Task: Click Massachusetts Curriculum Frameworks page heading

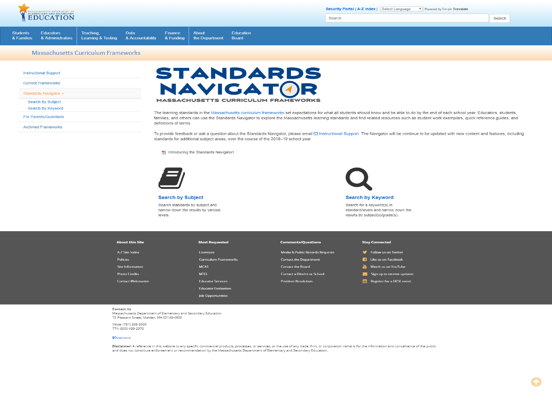Action: tap(86, 53)
